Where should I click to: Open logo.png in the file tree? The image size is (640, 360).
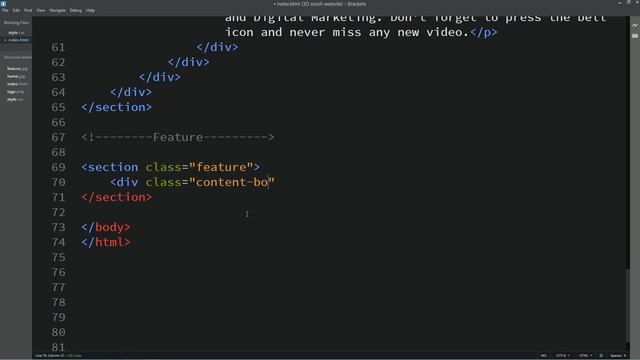(15, 92)
